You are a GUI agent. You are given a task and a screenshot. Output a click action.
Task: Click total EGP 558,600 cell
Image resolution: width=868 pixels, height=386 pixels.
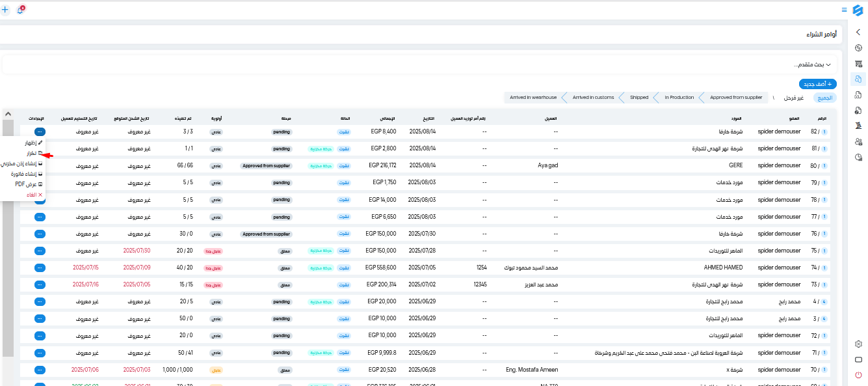380,268
